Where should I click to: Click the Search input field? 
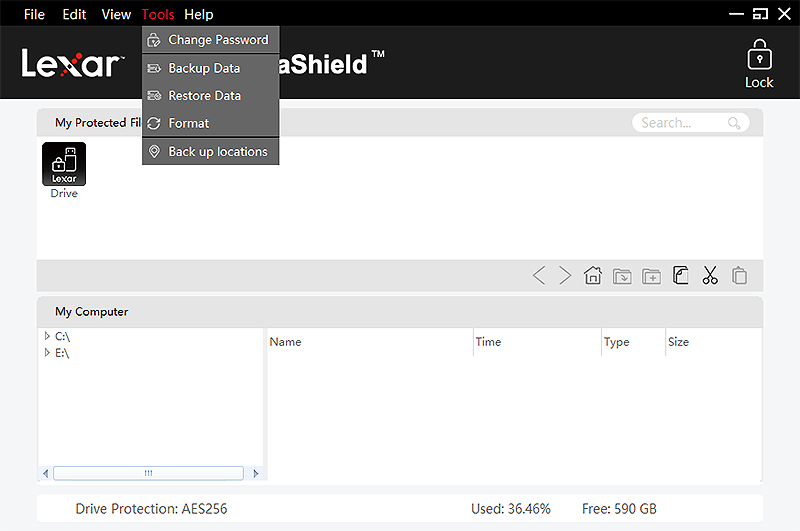(680, 123)
